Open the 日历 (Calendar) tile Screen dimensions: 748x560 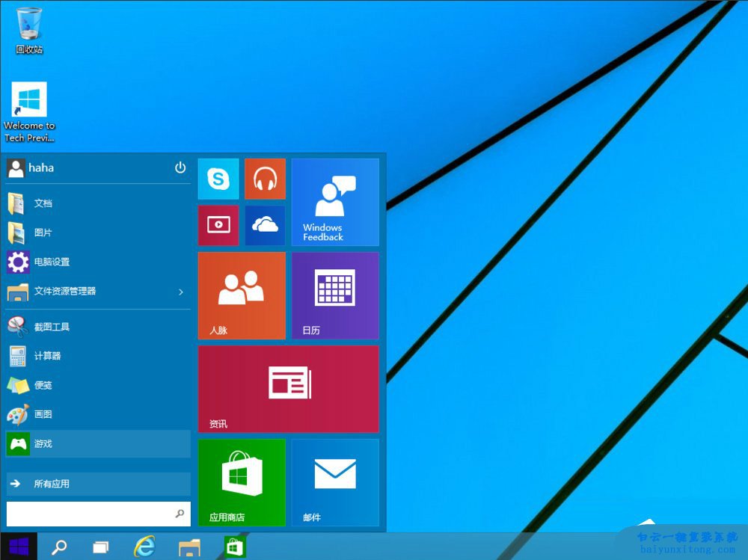tap(335, 295)
